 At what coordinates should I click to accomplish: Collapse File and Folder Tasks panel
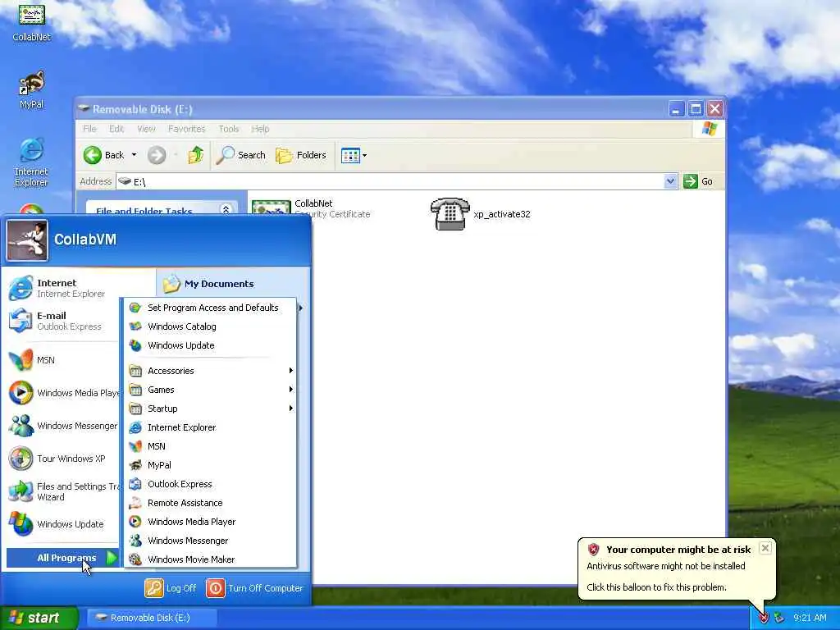226,209
